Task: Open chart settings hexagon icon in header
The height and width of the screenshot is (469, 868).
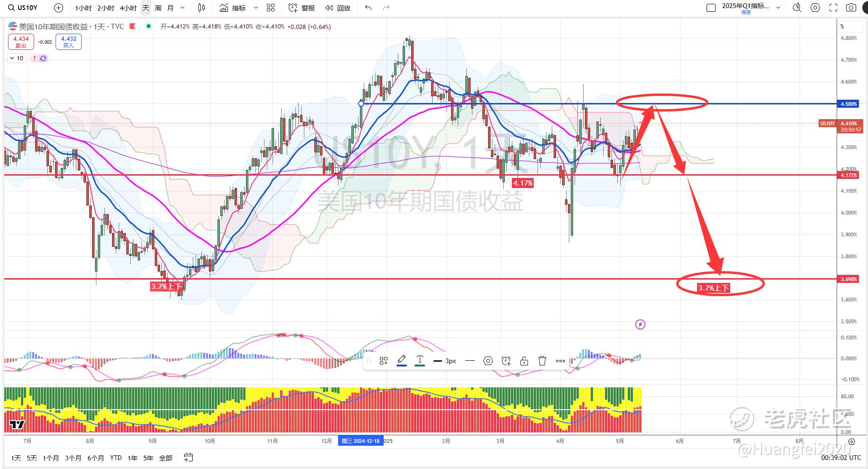Action: click(x=815, y=8)
